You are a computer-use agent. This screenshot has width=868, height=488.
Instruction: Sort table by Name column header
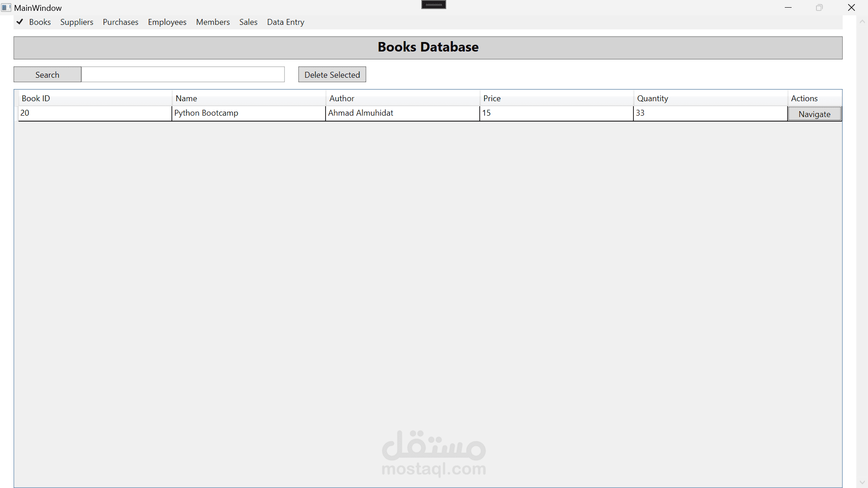[x=249, y=99]
